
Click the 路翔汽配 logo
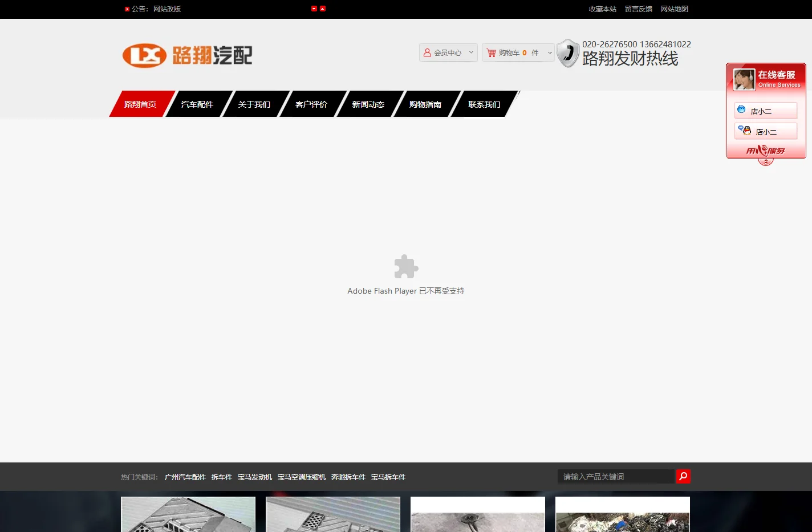187,55
